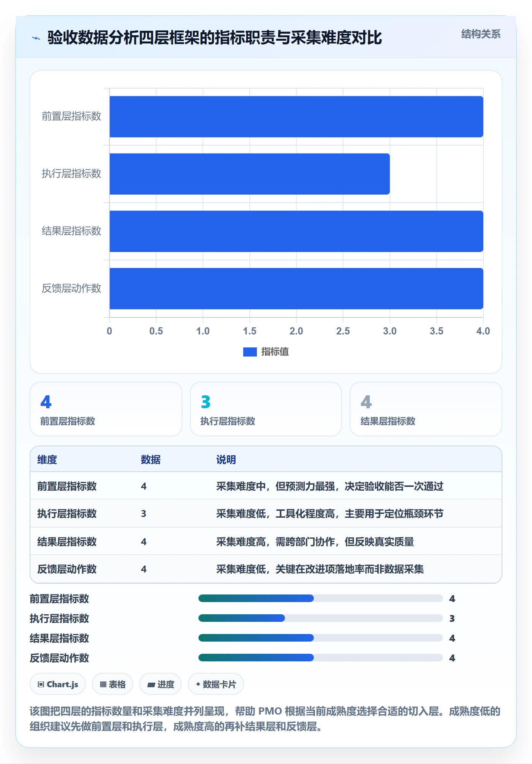Click the card title 验收数据分析四层框架
The height and width of the screenshot is (764, 532).
215,38
